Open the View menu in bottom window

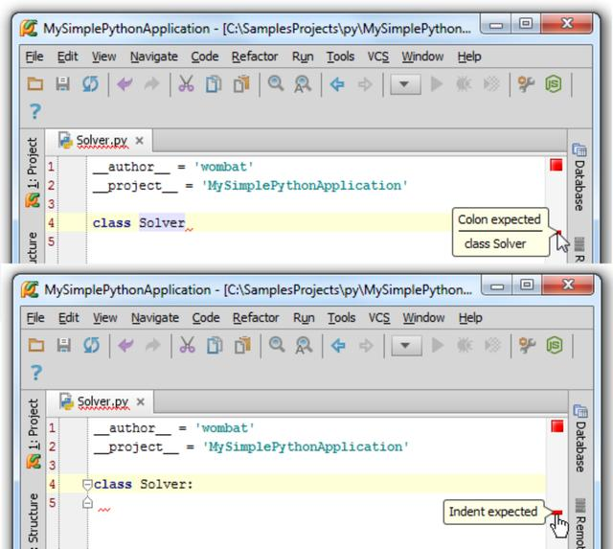(105, 318)
